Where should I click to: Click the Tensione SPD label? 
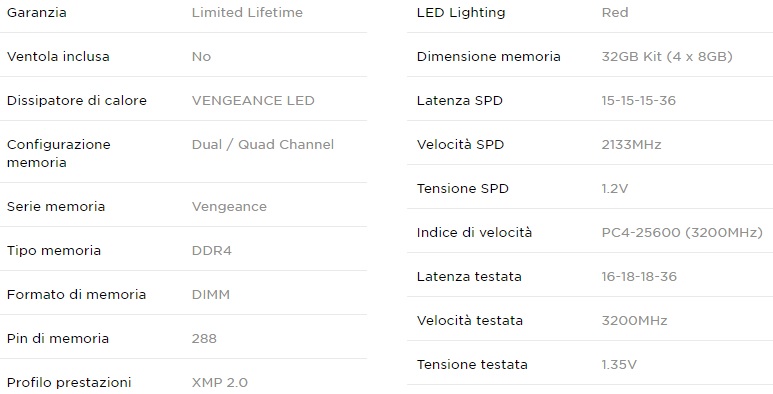(462, 188)
